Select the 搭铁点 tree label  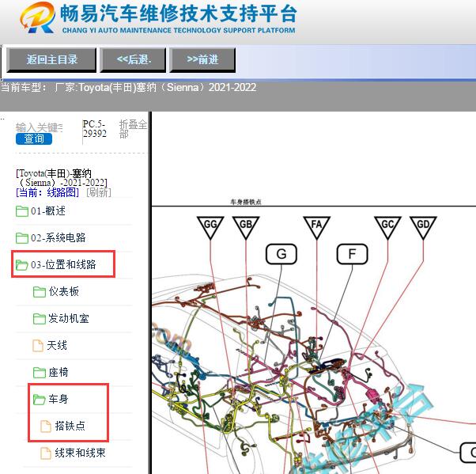[x=70, y=426]
